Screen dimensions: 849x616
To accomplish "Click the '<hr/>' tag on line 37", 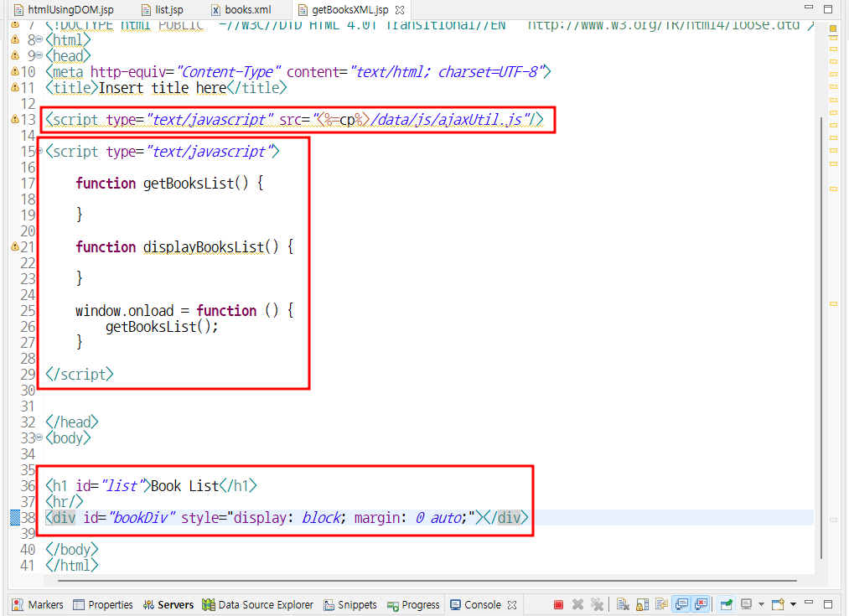I will (x=65, y=502).
